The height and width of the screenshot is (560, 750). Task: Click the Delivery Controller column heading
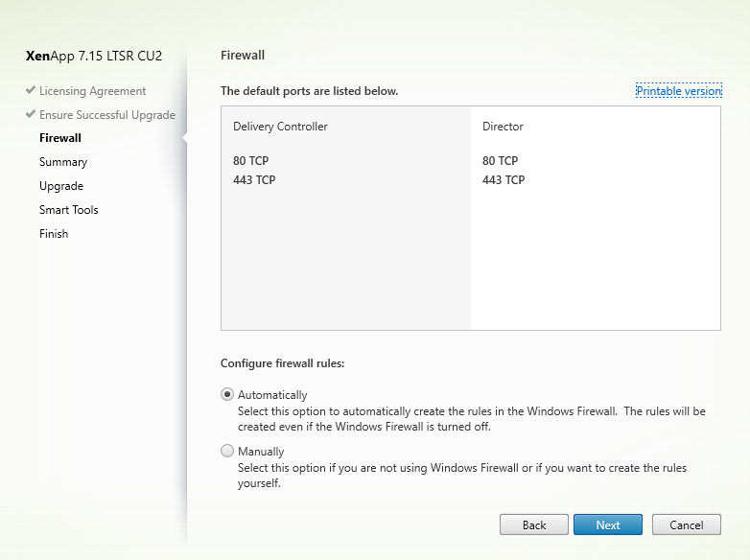pyautogui.click(x=280, y=127)
